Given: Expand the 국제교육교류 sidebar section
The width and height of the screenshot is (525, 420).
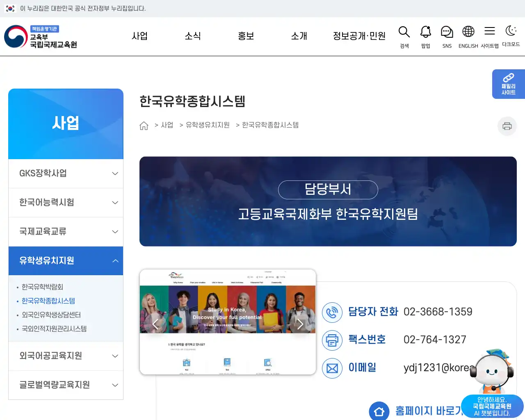Looking at the screenshot, I should coord(66,232).
